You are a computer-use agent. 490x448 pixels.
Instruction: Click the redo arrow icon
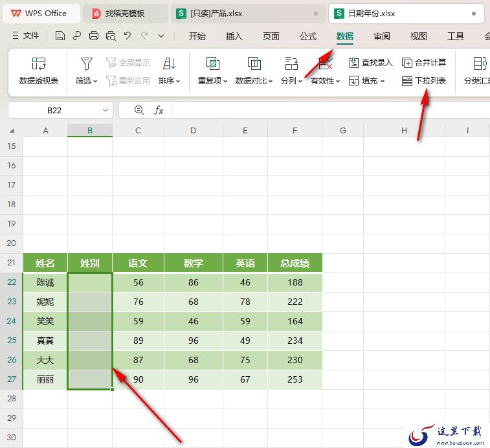144,36
